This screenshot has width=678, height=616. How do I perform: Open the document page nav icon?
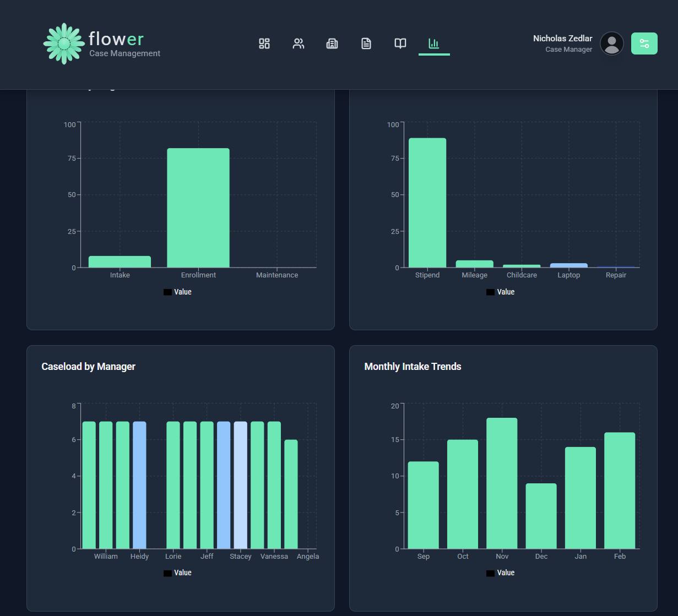tap(366, 43)
